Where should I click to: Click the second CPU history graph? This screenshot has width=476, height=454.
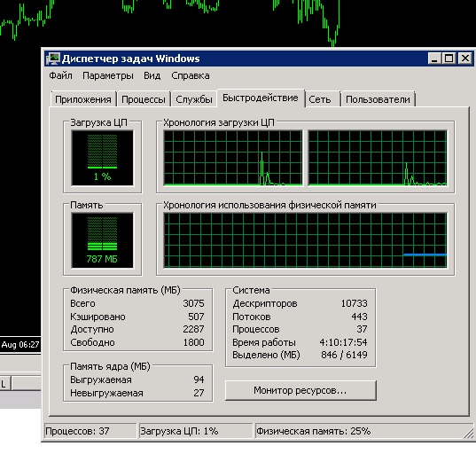point(378,158)
